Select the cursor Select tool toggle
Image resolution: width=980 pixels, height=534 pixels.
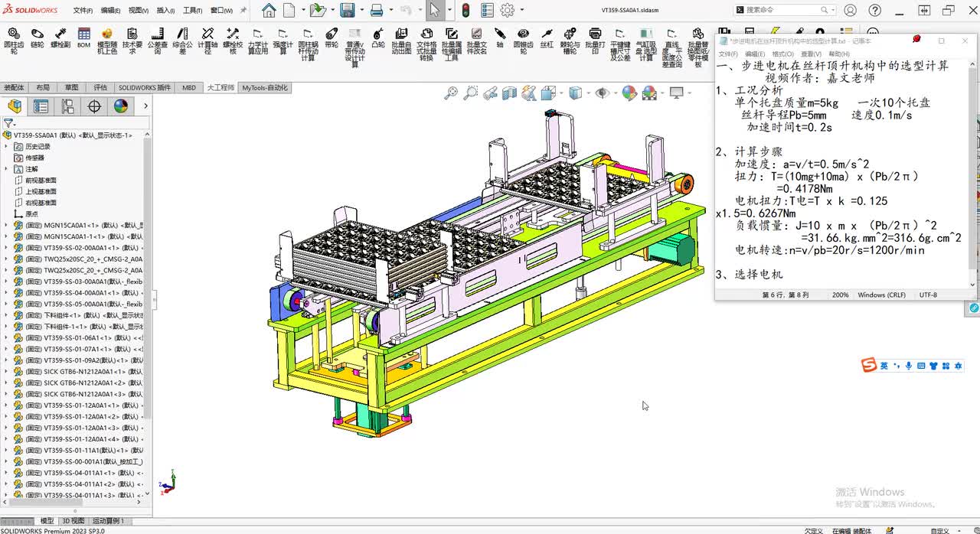click(434, 11)
